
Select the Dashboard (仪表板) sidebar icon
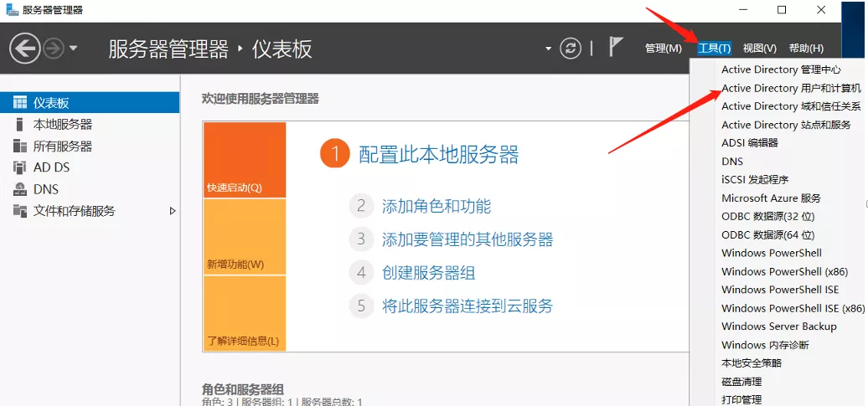tap(20, 103)
